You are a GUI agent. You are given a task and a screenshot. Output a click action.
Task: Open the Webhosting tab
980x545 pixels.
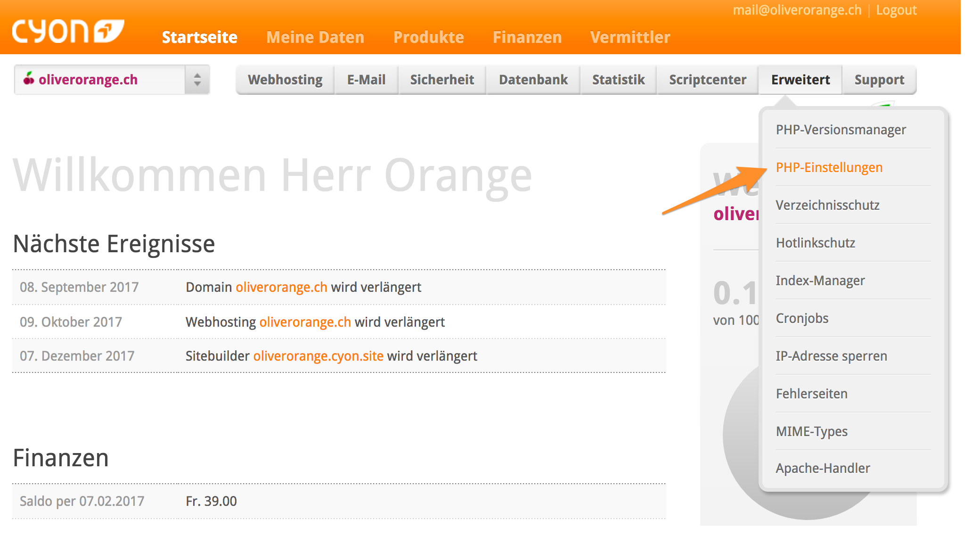tap(286, 80)
